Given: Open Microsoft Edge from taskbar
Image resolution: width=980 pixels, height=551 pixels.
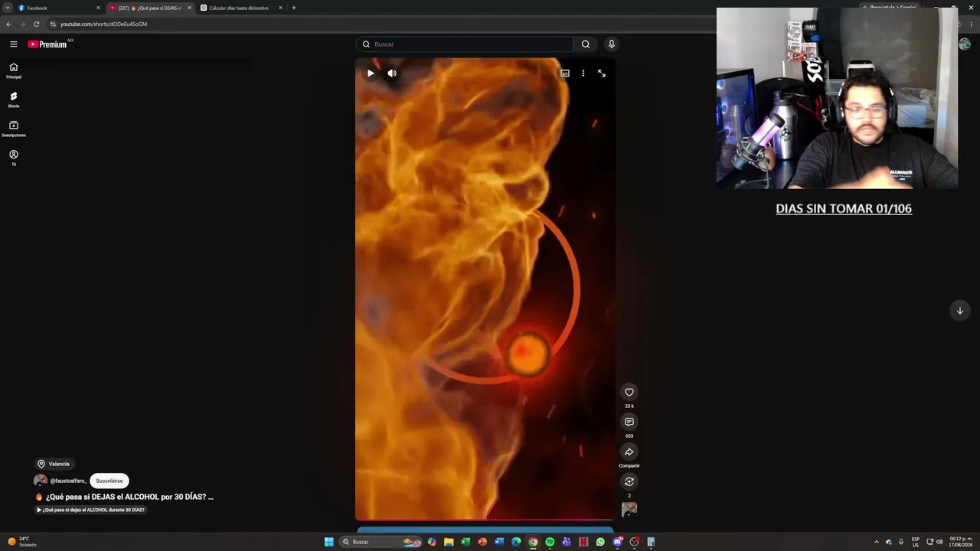Looking at the screenshot, I should 516,542.
